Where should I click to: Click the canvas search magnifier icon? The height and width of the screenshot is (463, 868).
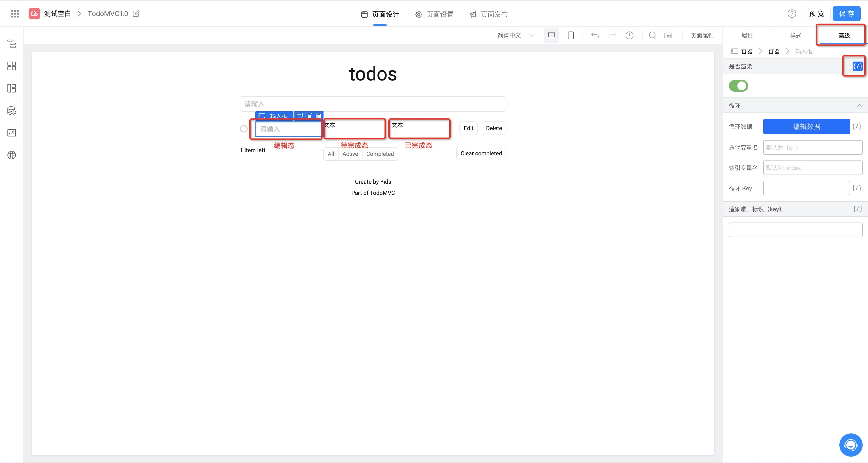[x=652, y=35]
